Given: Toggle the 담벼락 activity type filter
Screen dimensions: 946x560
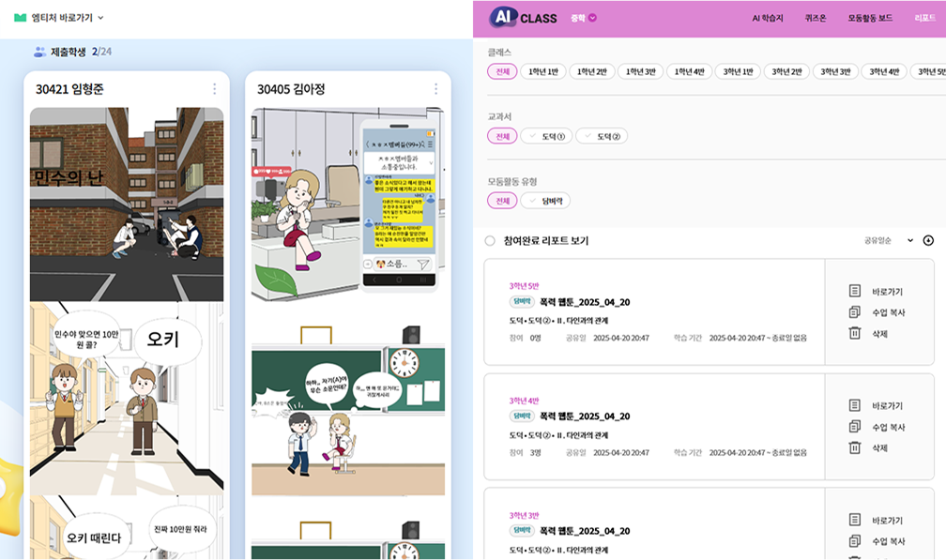Looking at the screenshot, I should [x=545, y=201].
